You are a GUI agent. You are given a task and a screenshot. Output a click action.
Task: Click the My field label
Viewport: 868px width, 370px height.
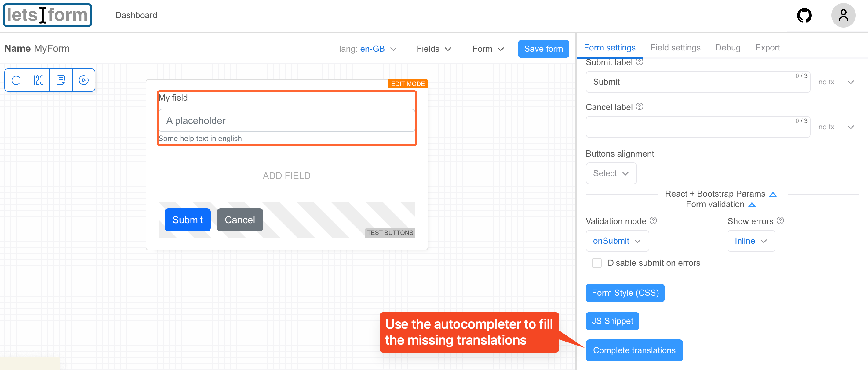(x=173, y=98)
